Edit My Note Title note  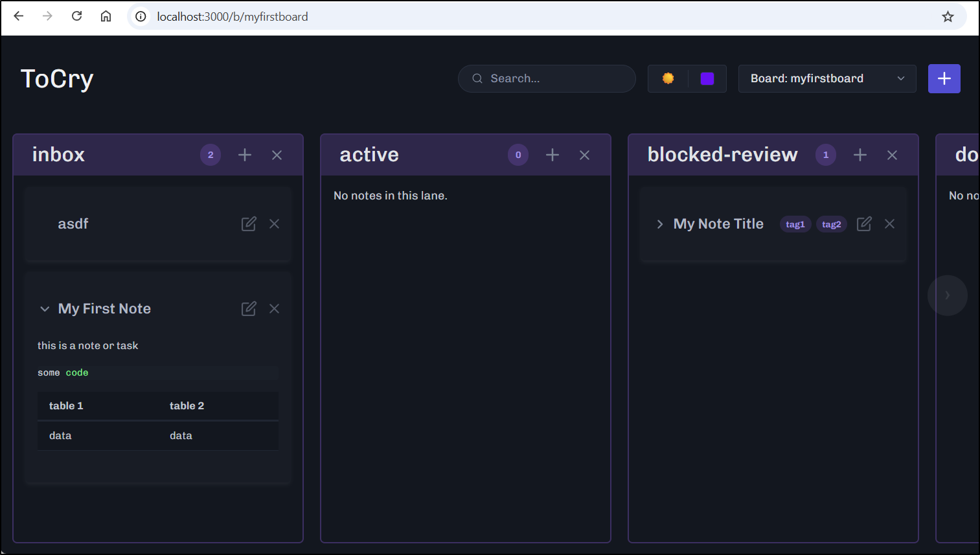[864, 224]
